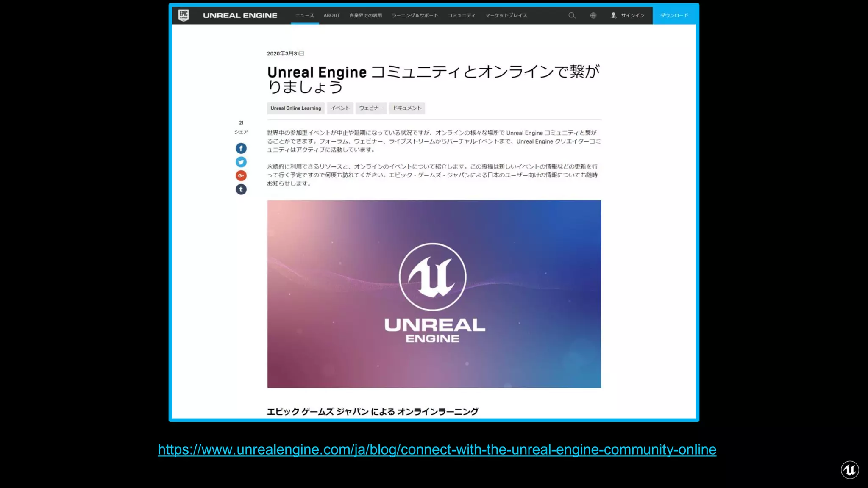The image size is (868, 488).
Task: Share article via Tumblr icon
Action: point(241,189)
